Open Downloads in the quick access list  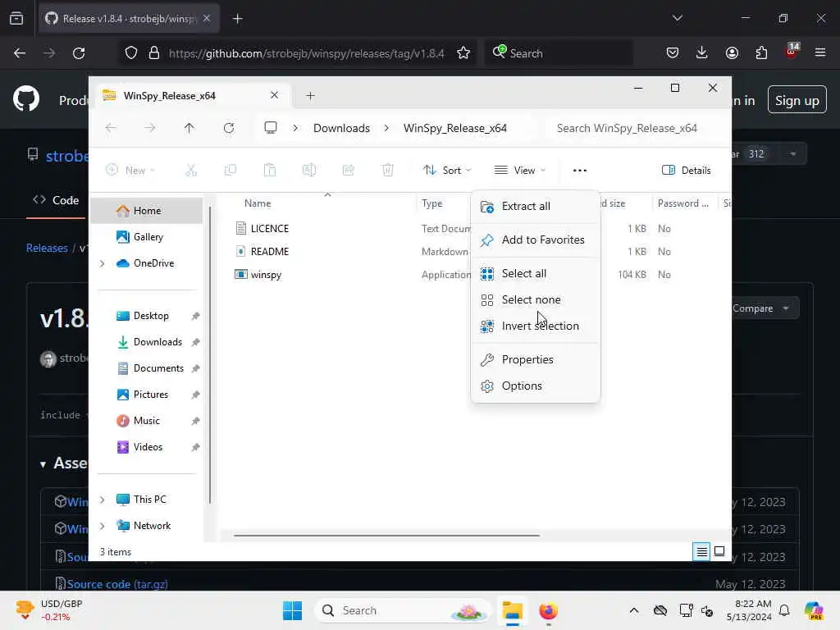tap(157, 342)
